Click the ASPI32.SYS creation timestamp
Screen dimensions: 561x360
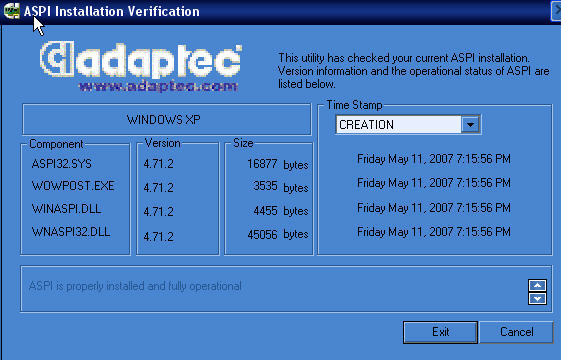tap(434, 159)
